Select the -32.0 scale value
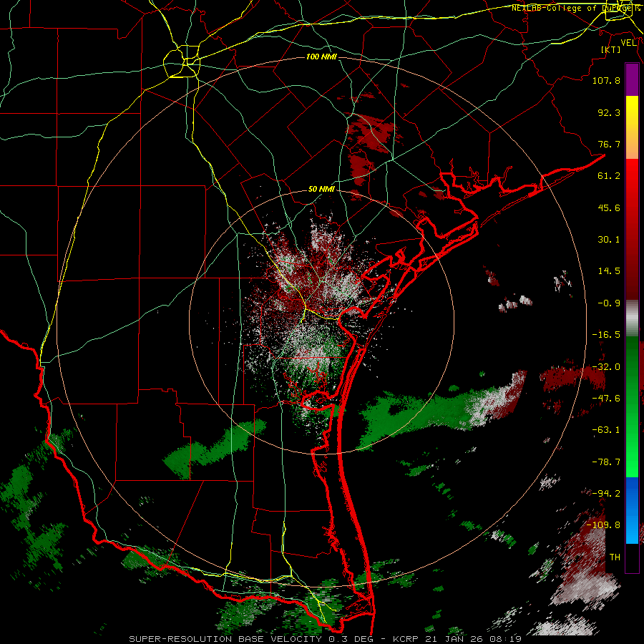Image resolution: width=644 pixels, height=644 pixels. pyautogui.click(x=606, y=366)
